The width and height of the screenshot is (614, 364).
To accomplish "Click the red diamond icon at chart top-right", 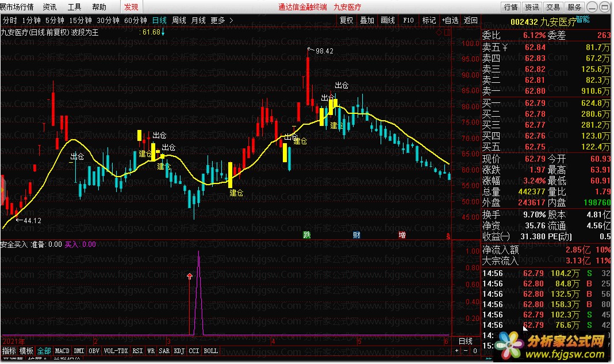I will click(440, 32).
